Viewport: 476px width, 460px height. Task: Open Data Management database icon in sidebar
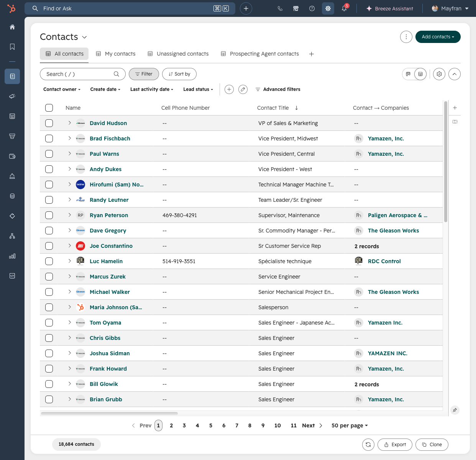pos(12,196)
